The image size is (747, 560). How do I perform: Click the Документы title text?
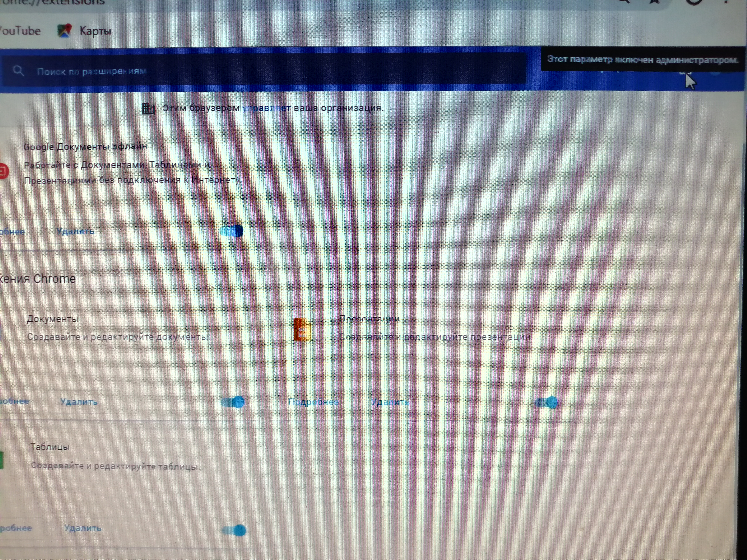[53, 319]
